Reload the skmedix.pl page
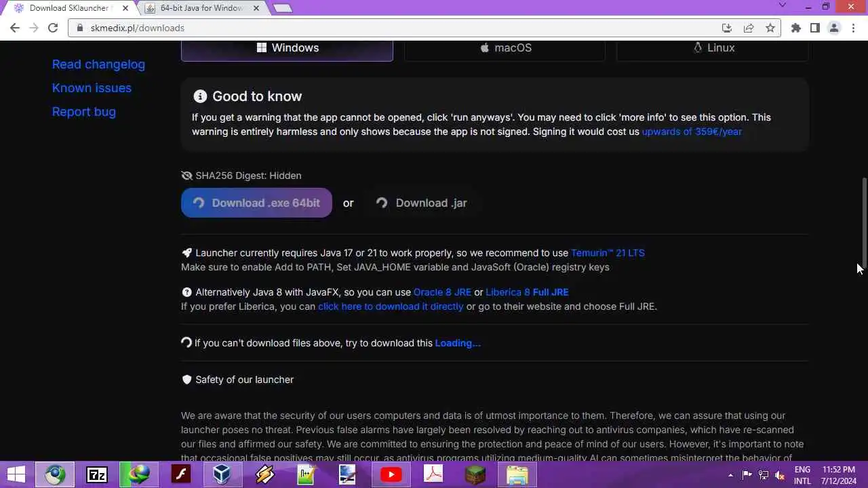Screen dimensions: 868x488 click(x=54, y=28)
